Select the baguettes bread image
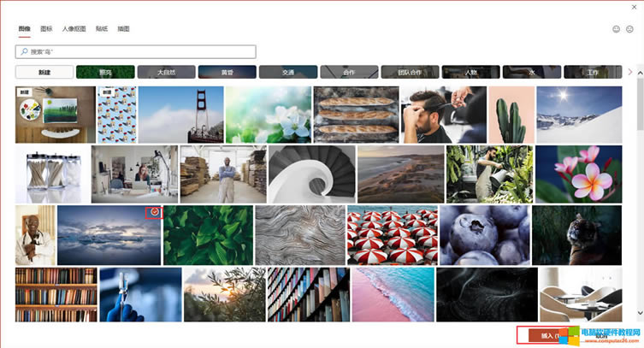Viewport: 644px width, 348px height. point(356,115)
